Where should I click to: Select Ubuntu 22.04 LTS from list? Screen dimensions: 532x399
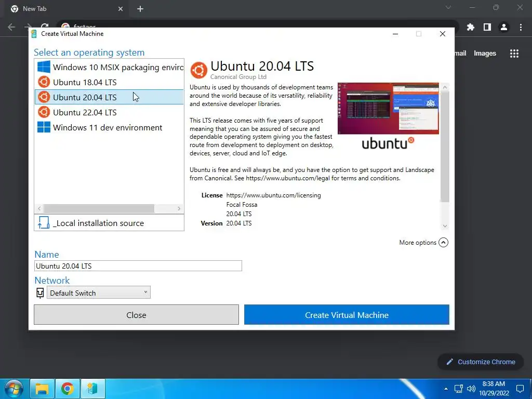pyautogui.click(x=109, y=112)
